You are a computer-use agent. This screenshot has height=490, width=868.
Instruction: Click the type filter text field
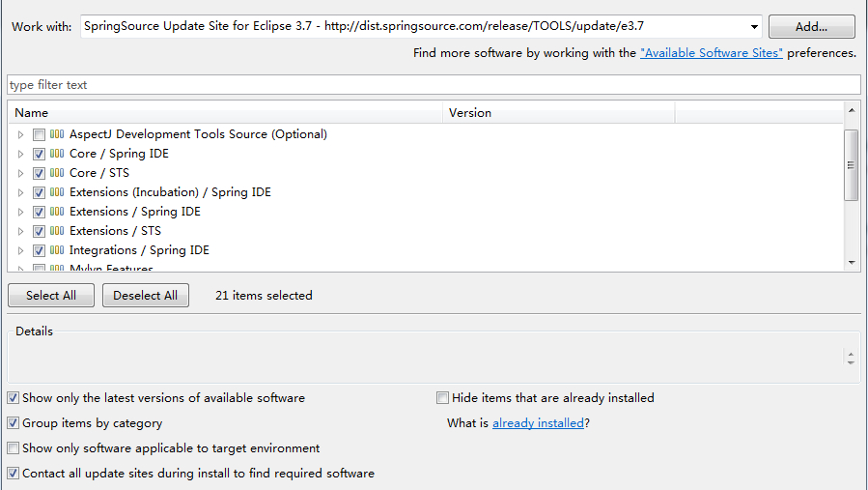[x=434, y=85]
